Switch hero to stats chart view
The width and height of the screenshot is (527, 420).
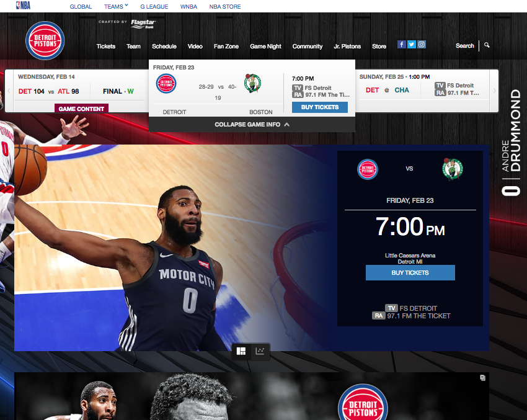260,351
